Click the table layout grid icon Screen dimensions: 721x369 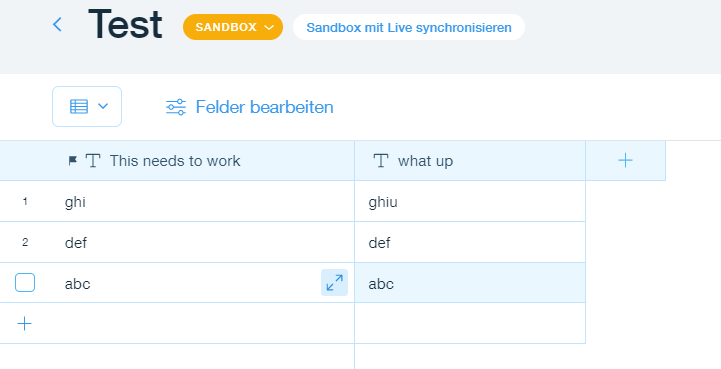click(79, 106)
